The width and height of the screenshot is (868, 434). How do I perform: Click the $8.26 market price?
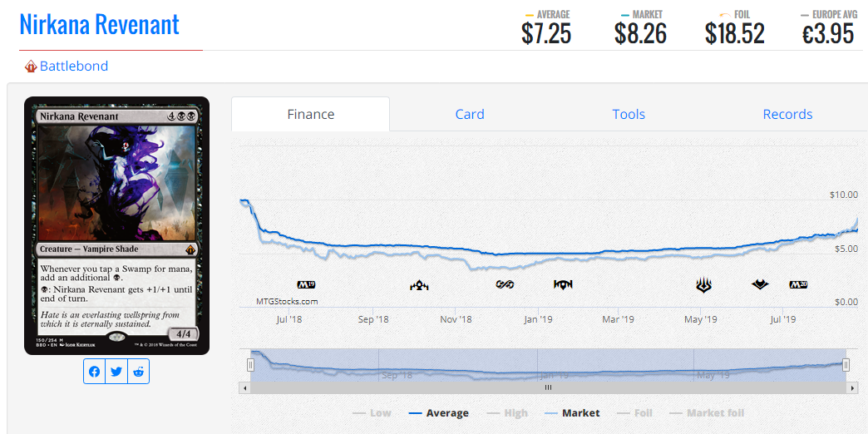pyautogui.click(x=640, y=34)
